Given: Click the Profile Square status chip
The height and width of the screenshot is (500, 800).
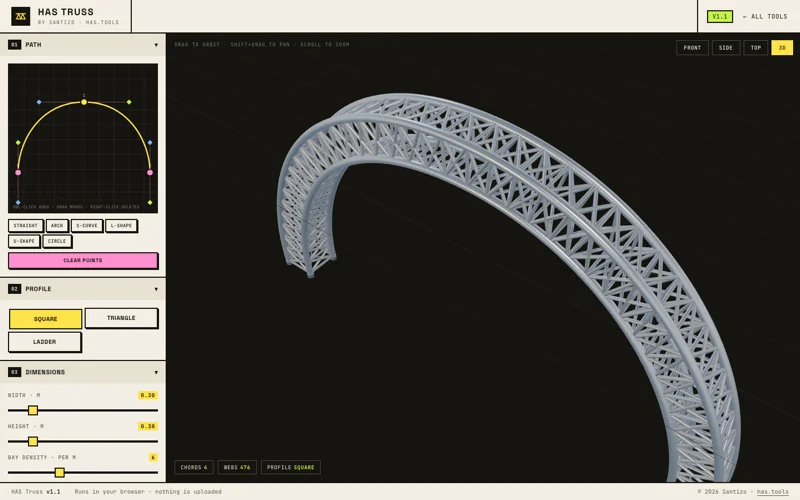Looking at the screenshot, I should click(290, 467).
